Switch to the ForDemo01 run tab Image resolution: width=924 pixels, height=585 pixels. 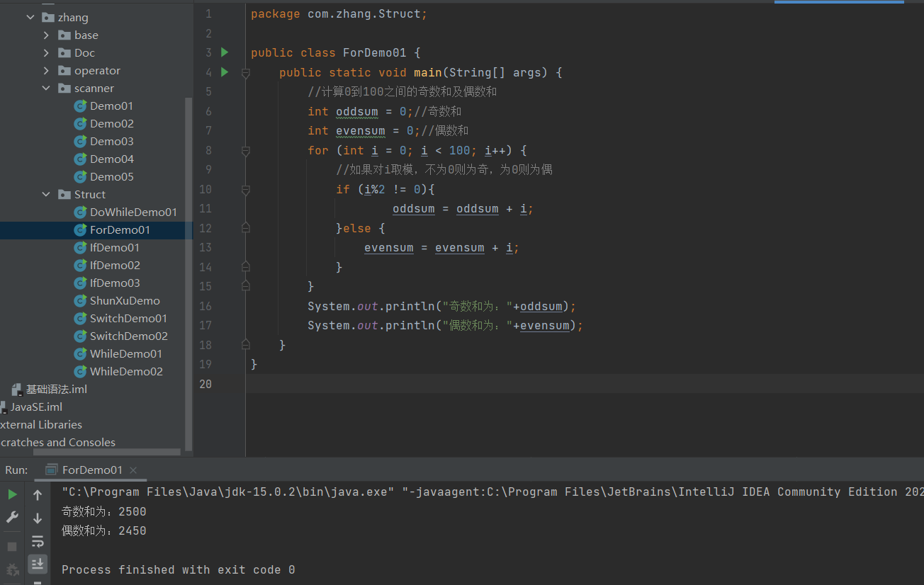click(x=92, y=470)
